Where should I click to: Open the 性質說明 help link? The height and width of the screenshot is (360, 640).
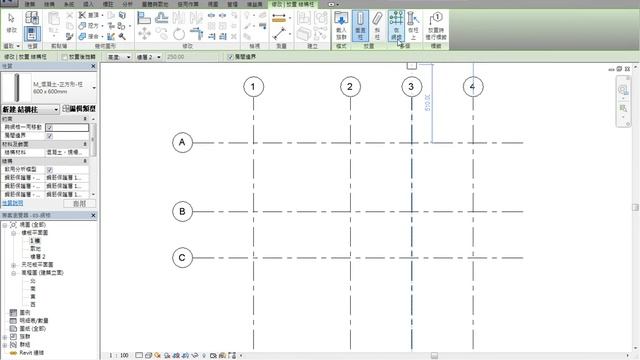pyautogui.click(x=13, y=203)
